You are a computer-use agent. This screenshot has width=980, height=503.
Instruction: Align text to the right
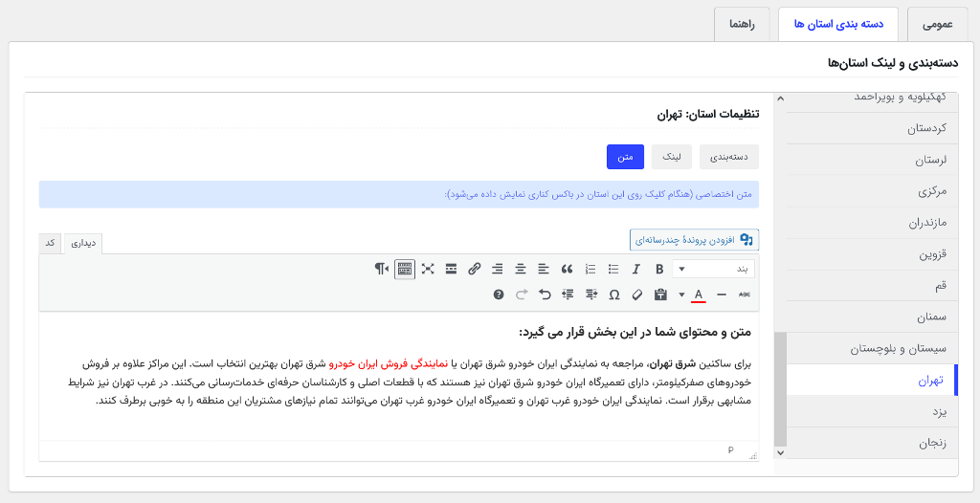[x=498, y=270]
